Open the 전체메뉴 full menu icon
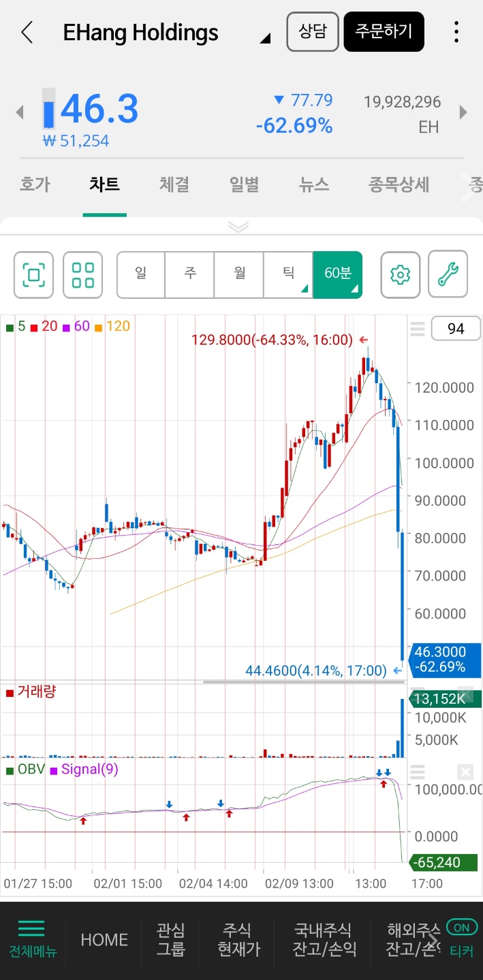 32,939
